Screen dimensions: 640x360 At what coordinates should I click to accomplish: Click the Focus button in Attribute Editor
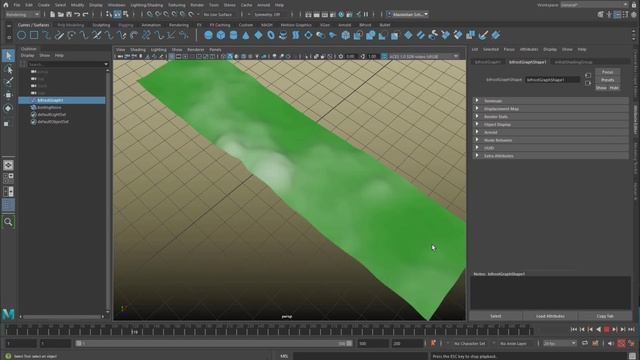click(607, 72)
